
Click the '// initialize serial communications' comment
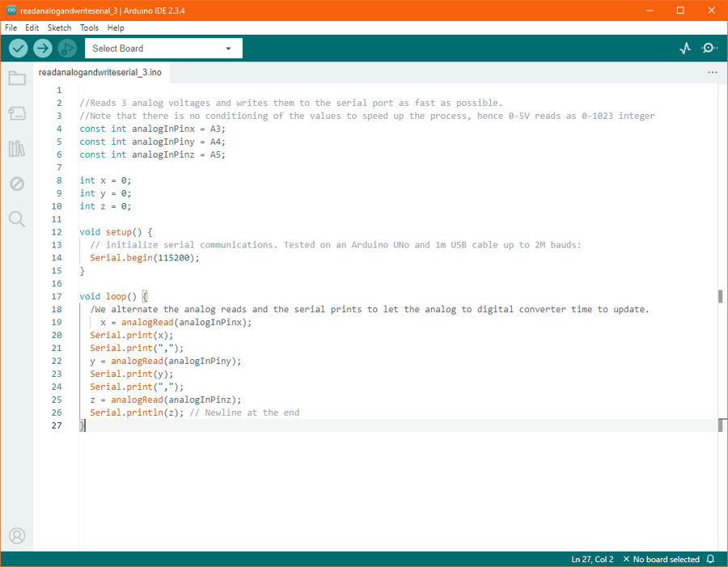[x=335, y=245]
